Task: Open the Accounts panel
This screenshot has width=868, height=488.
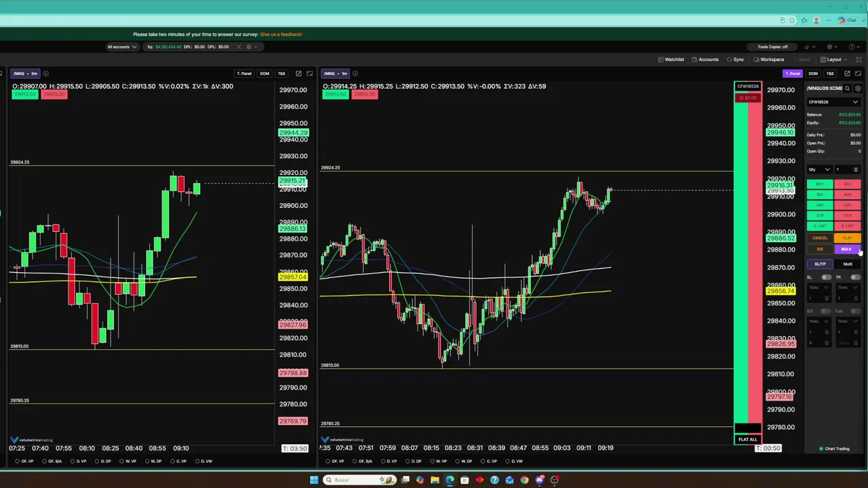Action: (x=705, y=60)
